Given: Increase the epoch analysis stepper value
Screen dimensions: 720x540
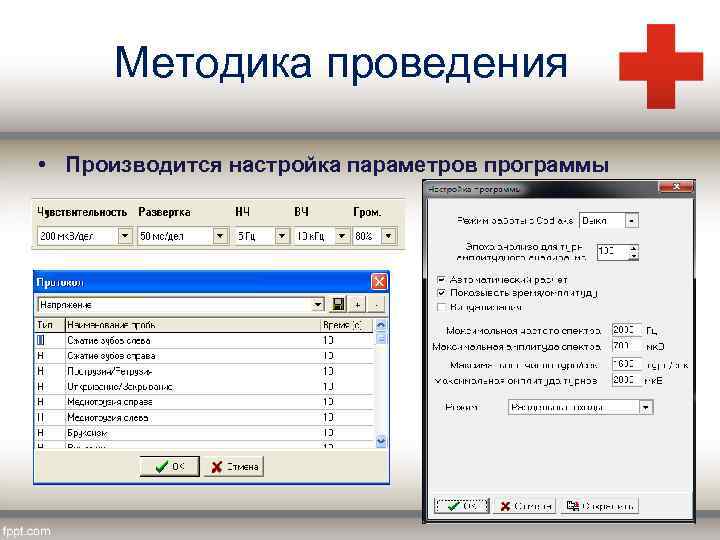Looking at the screenshot, I should tap(633, 248).
